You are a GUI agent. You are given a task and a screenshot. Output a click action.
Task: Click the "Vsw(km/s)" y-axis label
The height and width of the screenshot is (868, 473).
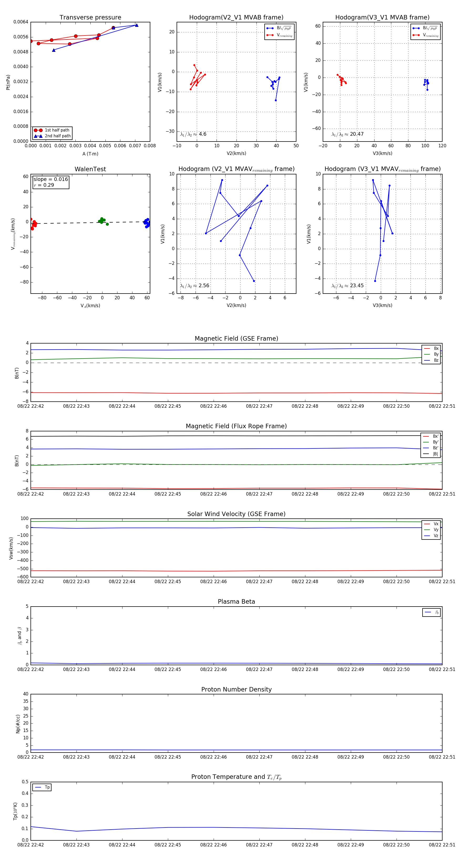pos(11,549)
